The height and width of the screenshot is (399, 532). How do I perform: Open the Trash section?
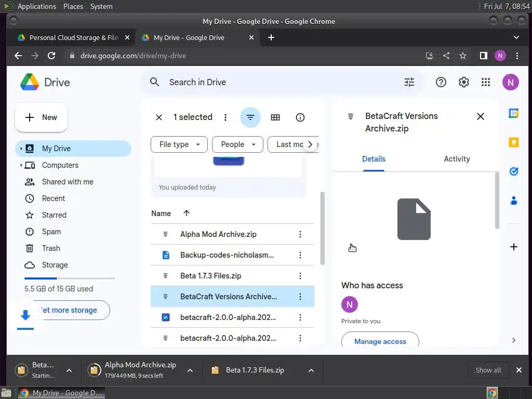(51, 248)
